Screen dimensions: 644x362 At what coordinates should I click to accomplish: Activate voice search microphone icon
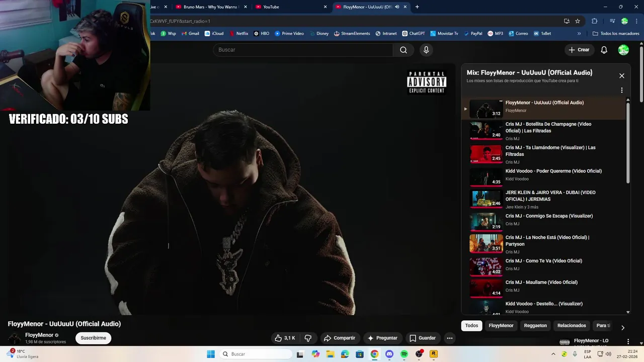coord(426,50)
